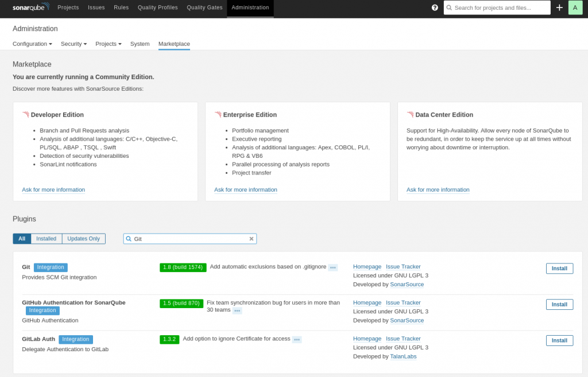Install the Git plugin
Screen dimensions: 588x377
pos(559,268)
